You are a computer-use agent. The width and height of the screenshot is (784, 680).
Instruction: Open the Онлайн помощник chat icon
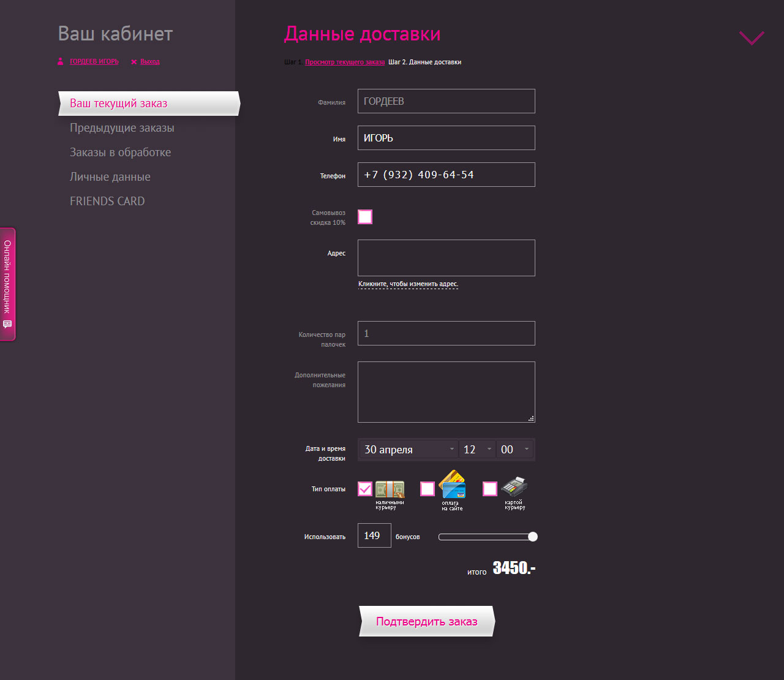tap(7, 324)
